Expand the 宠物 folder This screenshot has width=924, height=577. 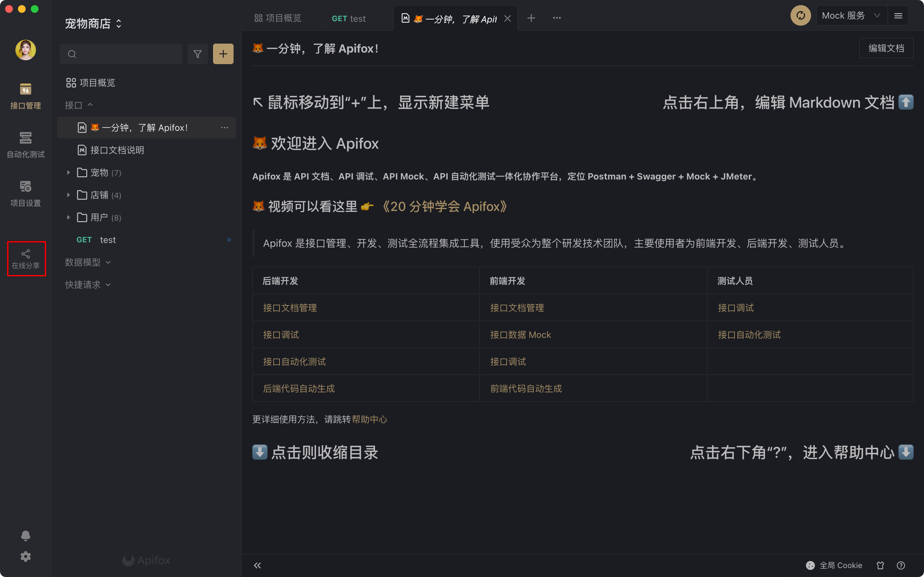click(x=68, y=172)
